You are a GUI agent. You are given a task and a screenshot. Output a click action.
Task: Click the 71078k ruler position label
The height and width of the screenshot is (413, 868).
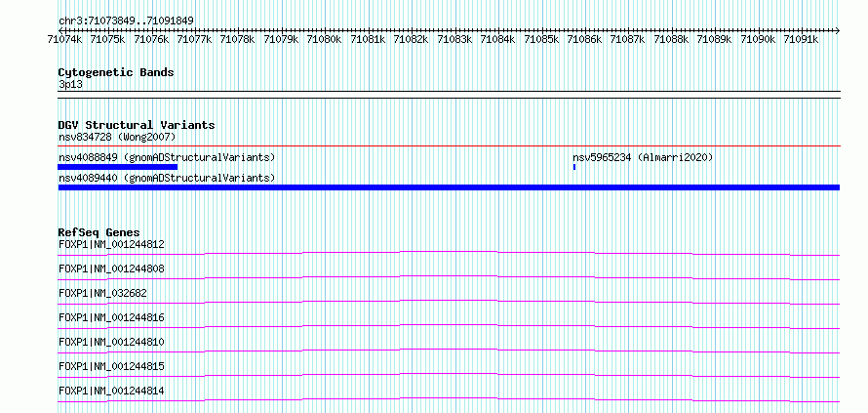coord(238,39)
